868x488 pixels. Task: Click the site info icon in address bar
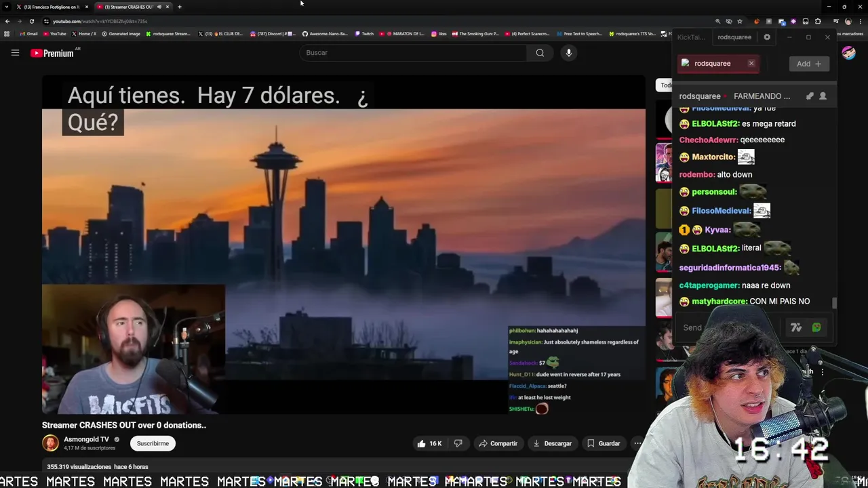(46, 21)
